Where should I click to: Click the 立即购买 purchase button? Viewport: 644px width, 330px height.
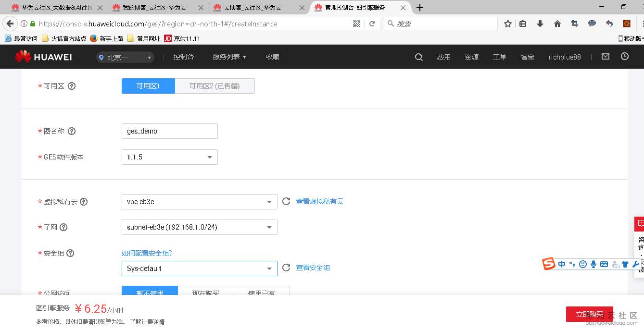pos(589,313)
